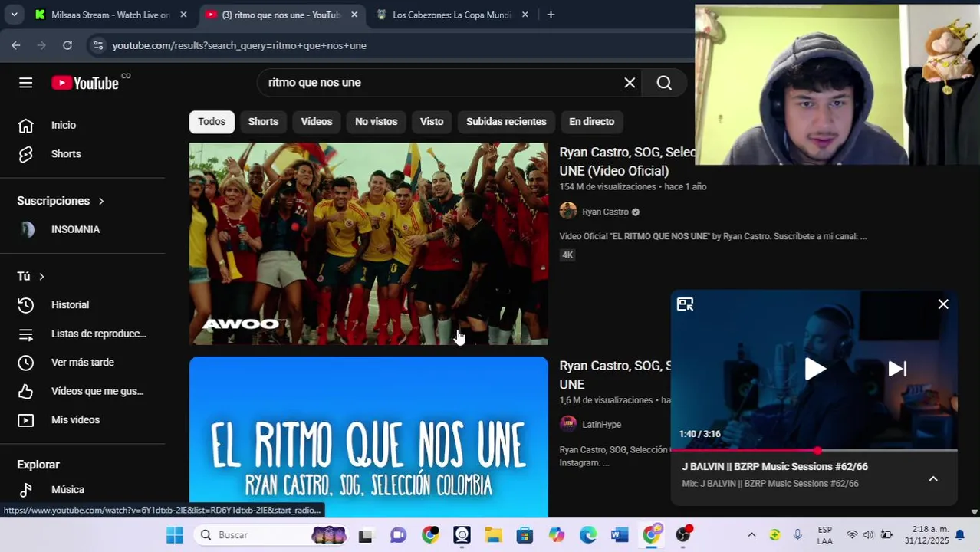The height and width of the screenshot is (552, 980).
Task: Open Ver más tarde list
Action: pos(83,363)
